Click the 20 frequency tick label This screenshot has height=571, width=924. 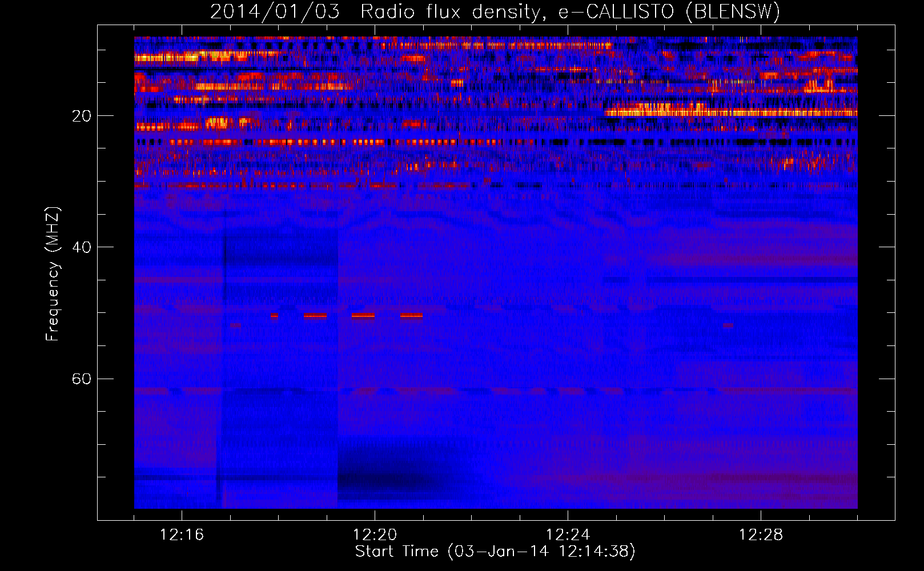click(x=82, y=116)
